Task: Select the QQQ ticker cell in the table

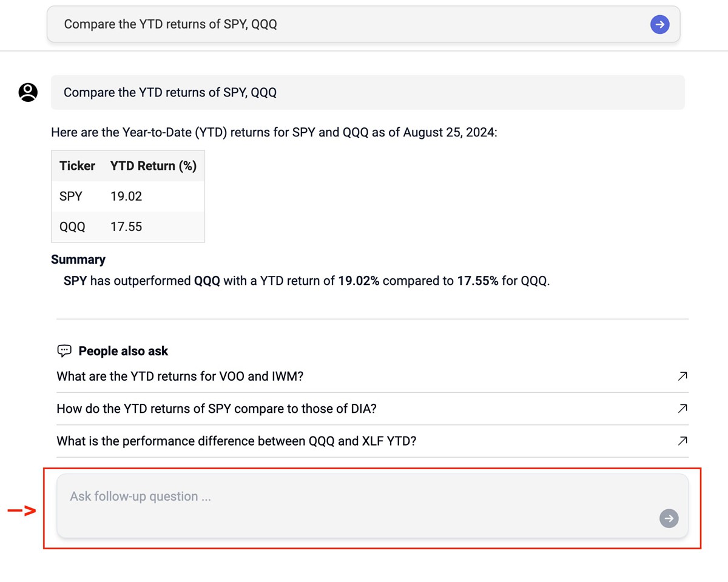Action: tap(72, 227)
